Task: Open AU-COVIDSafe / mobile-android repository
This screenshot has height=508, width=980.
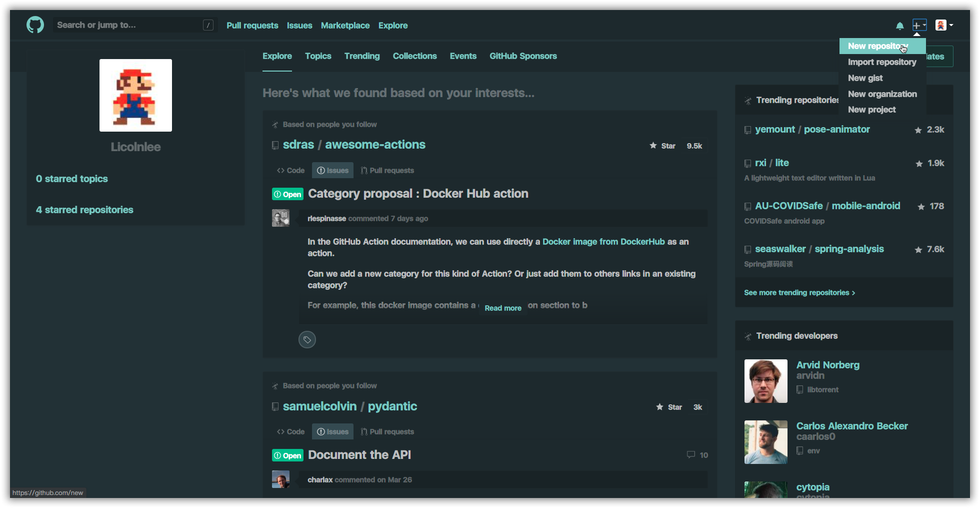Action: (827, 206)
